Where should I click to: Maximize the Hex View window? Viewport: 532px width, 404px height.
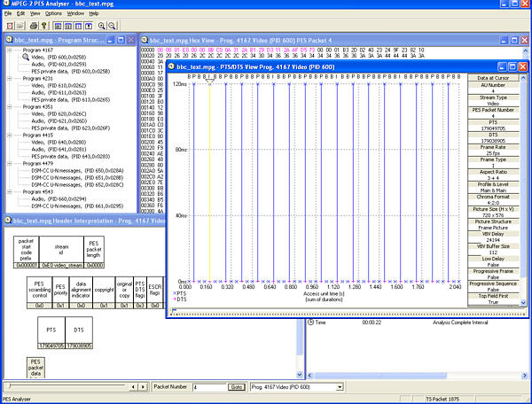514,41
